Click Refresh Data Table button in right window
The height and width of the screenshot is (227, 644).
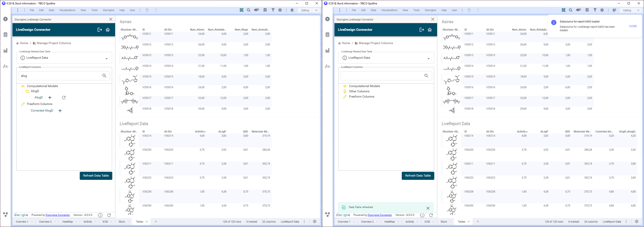[x=418, y=176]
